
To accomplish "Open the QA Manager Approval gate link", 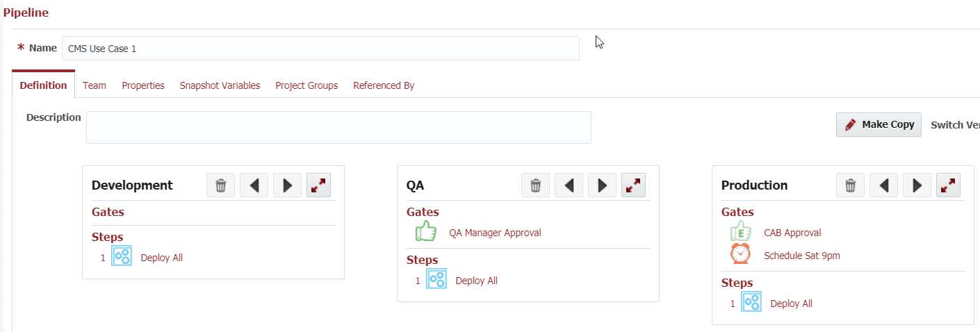I will (495, 233).
